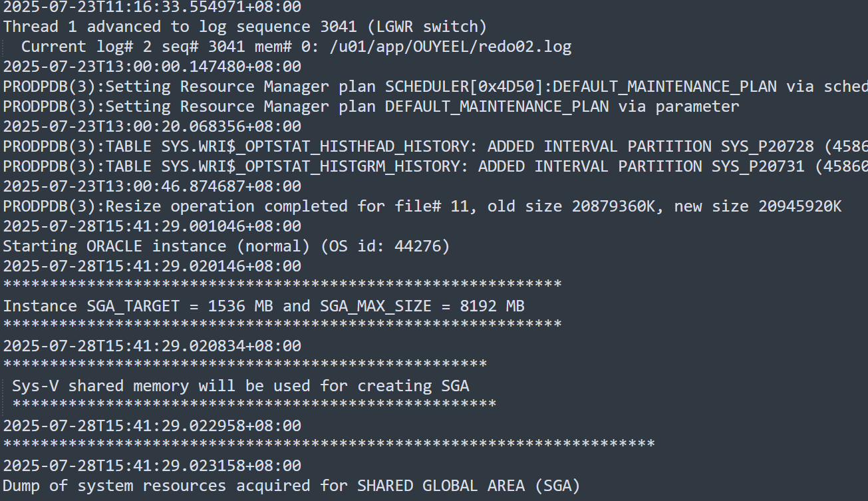Click 'Sys-V shared memory' line

click(x=240, y=386)
